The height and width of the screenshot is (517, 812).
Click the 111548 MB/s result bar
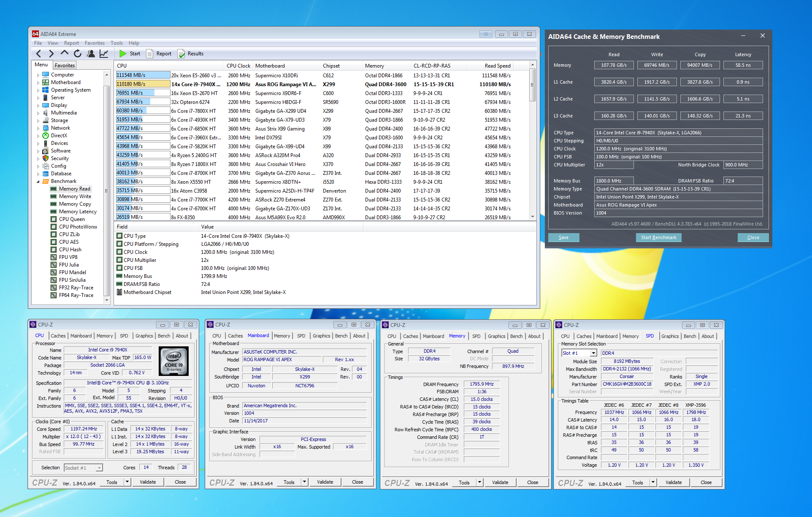(143, 75)
